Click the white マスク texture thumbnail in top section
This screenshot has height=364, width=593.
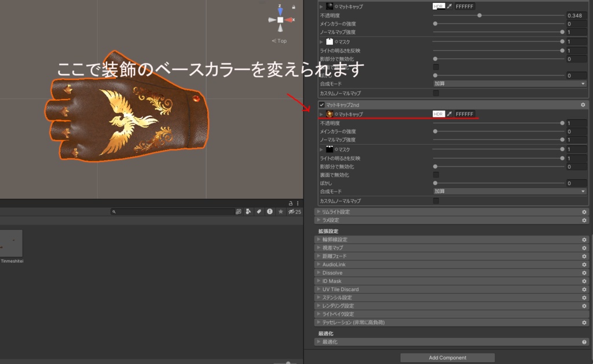[x=330, y=42]
